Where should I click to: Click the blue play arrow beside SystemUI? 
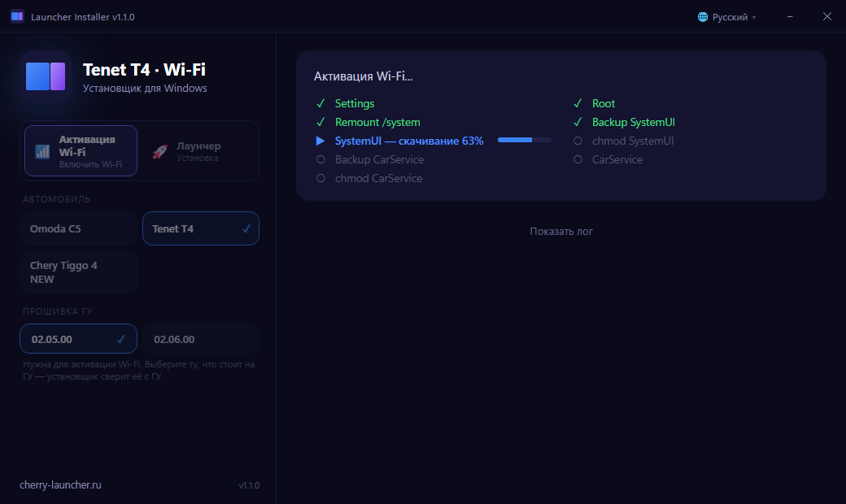[x=321, y=141]
